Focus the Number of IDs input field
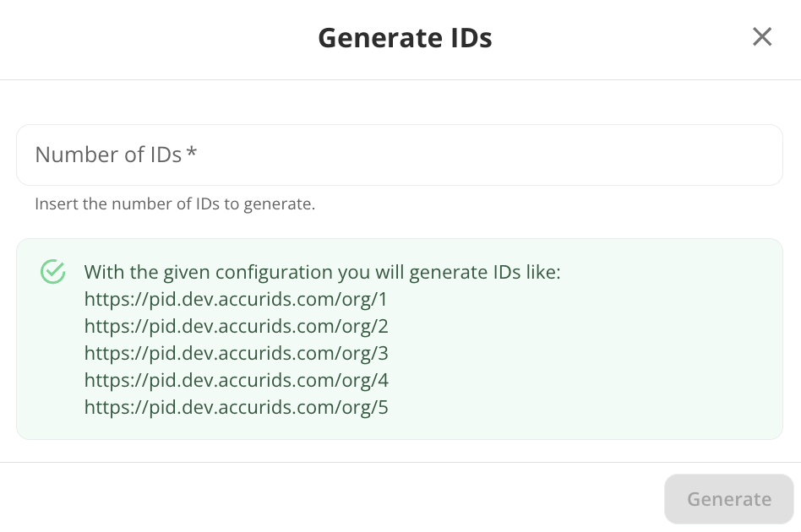 tap(399, 155)
